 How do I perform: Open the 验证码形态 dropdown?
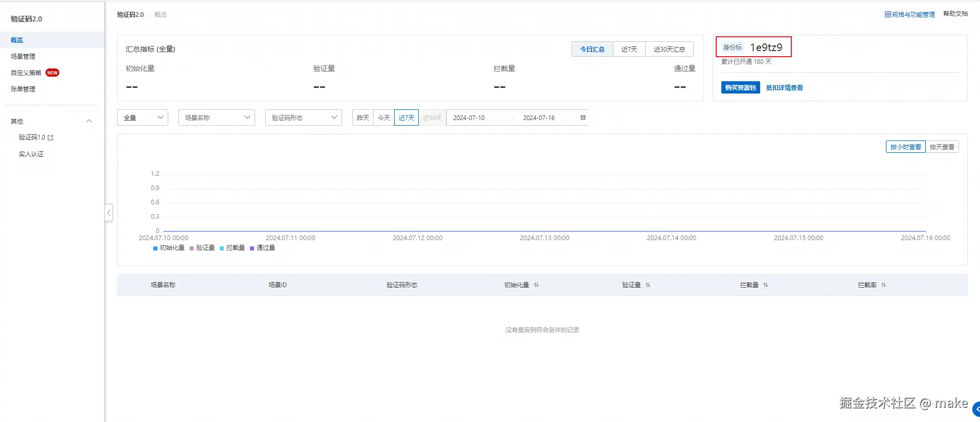point(304,118)
